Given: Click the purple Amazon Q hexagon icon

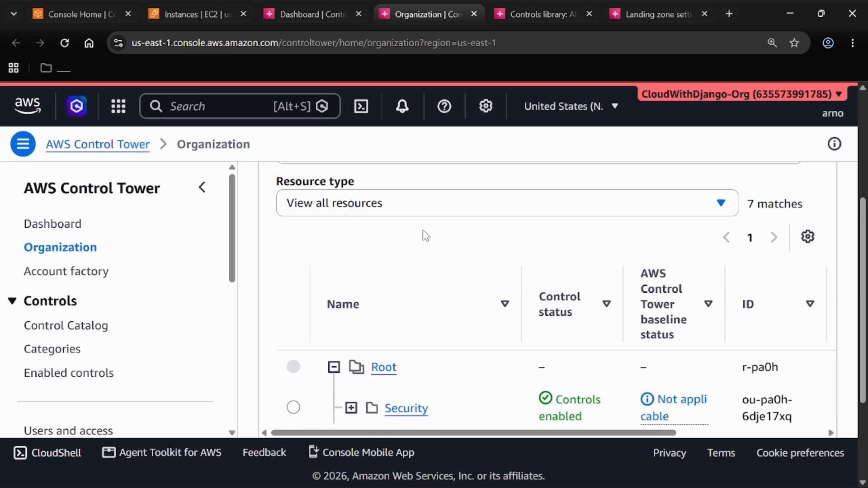Looking at the screenshot, I should coord(77,106).
